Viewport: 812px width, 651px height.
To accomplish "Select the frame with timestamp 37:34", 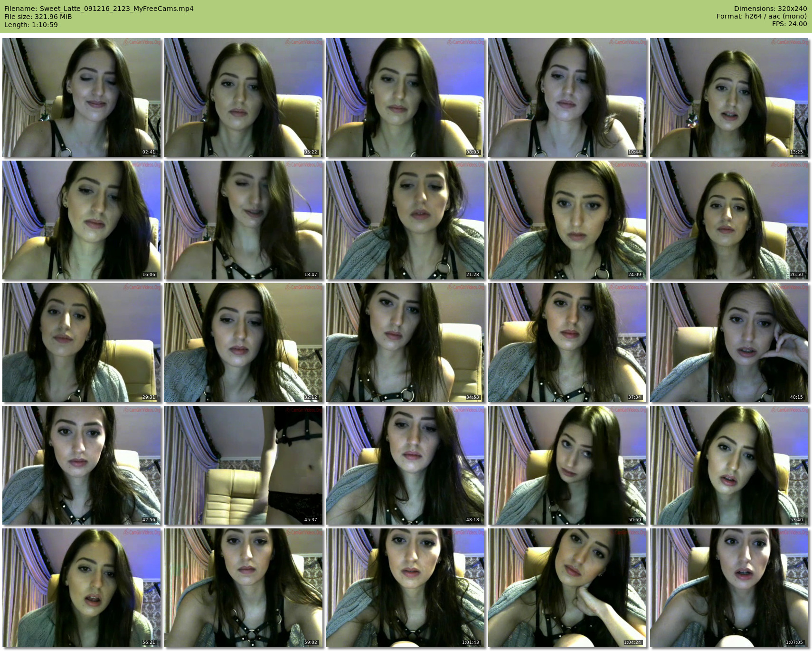I will click(567, 343).
